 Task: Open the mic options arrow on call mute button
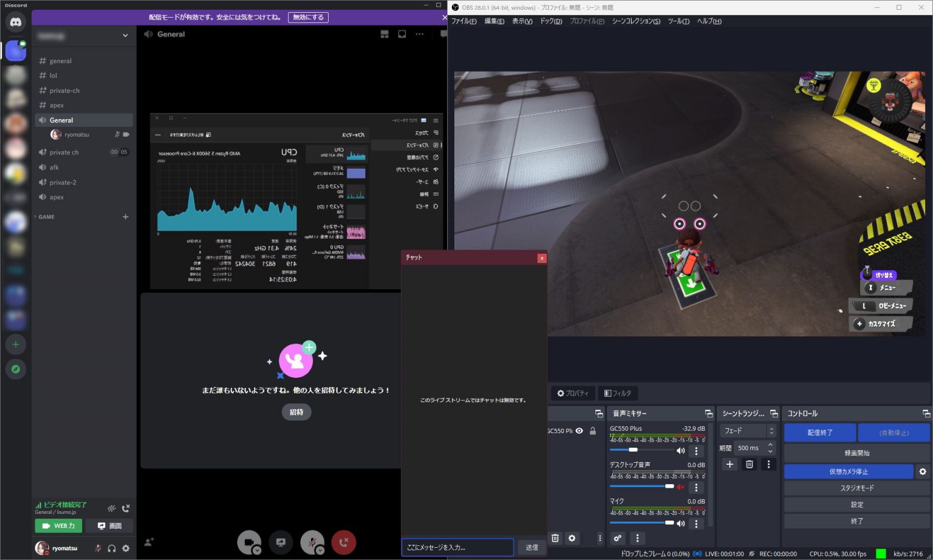point(320,550)
